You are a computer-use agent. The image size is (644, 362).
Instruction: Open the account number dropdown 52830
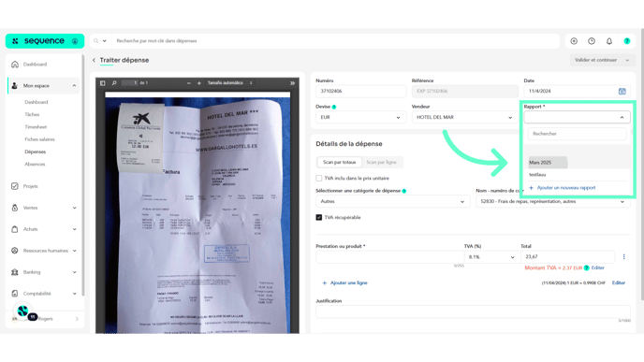pos(553,201)
